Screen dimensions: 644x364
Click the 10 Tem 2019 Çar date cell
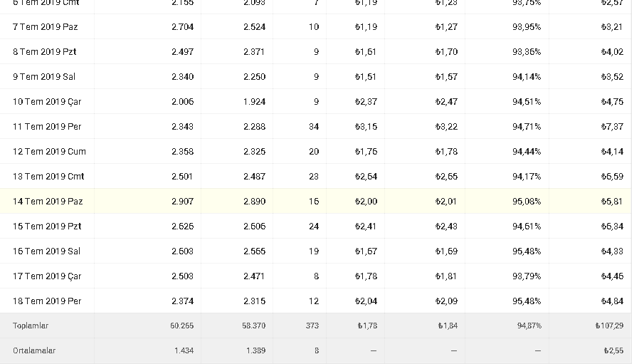pyautogui.click(x=47, y=102)
